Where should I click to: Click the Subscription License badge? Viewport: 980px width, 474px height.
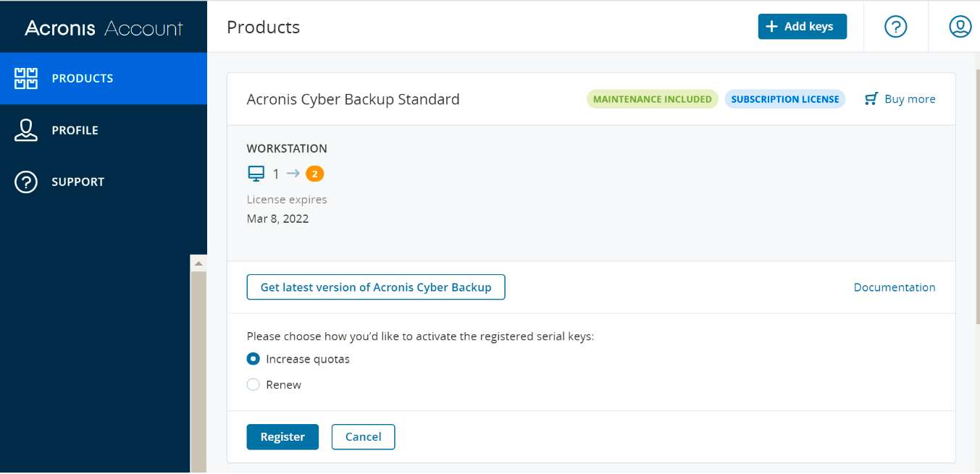click(x=785, y=99)
